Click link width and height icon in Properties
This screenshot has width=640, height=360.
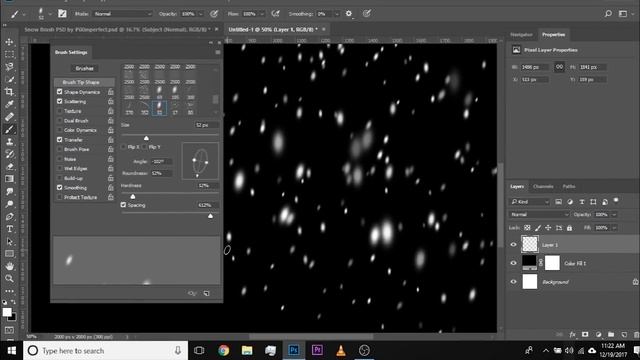[x=559, y=67]
